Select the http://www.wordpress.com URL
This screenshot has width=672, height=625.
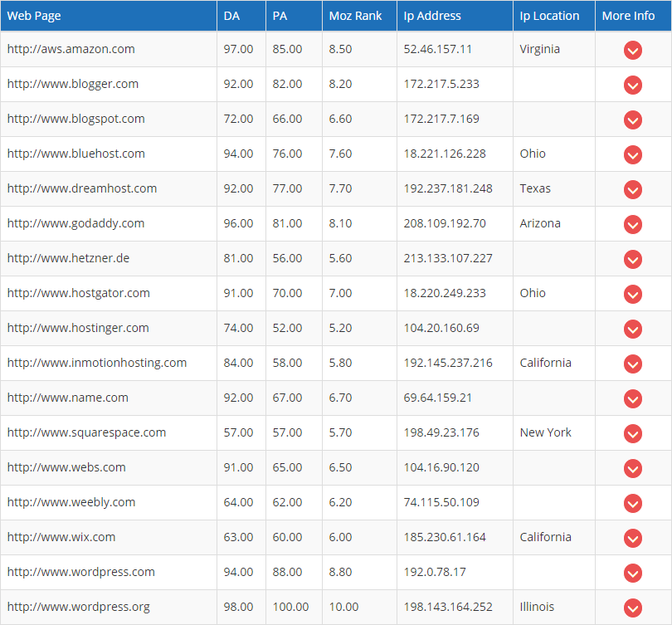[x=81, y=572]
